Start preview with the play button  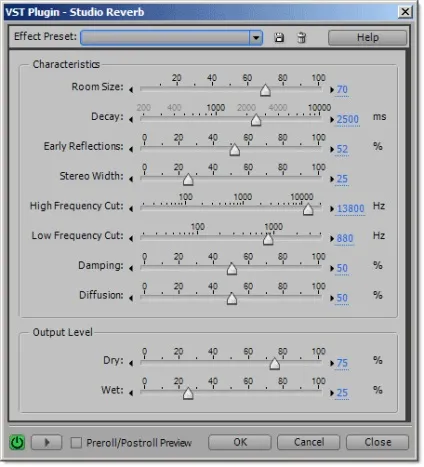click(47, 443)
